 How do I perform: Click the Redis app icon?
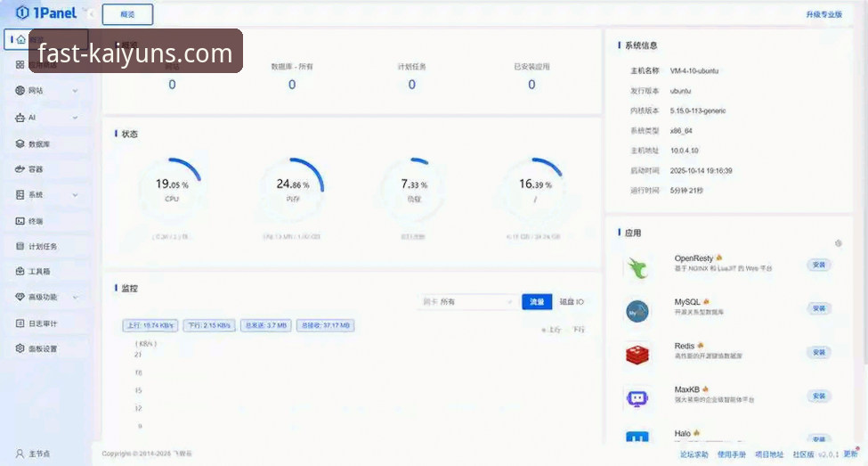(x=637, y=355)
